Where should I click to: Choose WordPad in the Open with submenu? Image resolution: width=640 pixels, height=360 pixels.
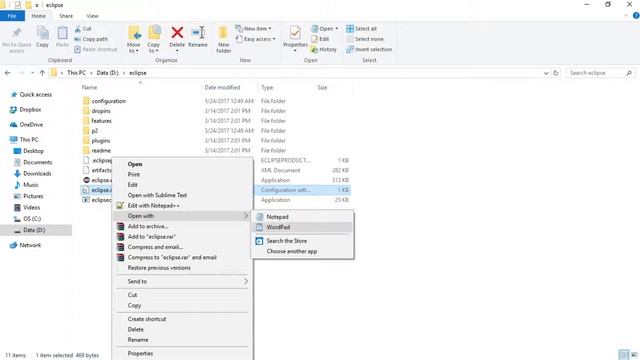278,227
